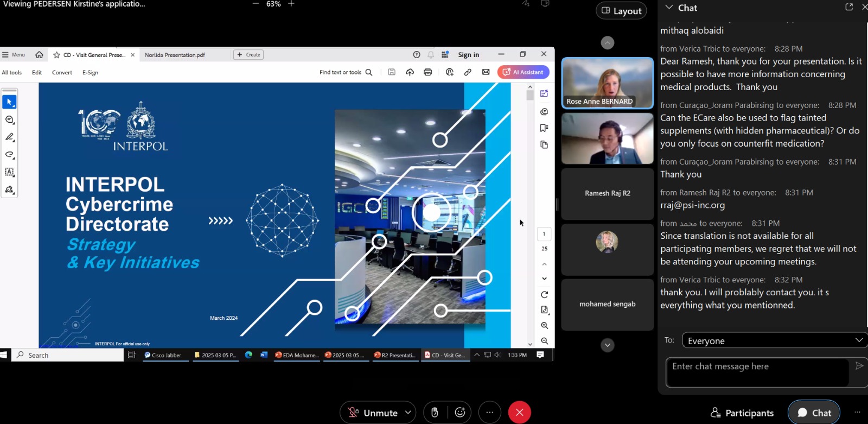Pop out the Chat panel
Image resolution: width=868 pixels, height=424 pixels.
(849, 7)
